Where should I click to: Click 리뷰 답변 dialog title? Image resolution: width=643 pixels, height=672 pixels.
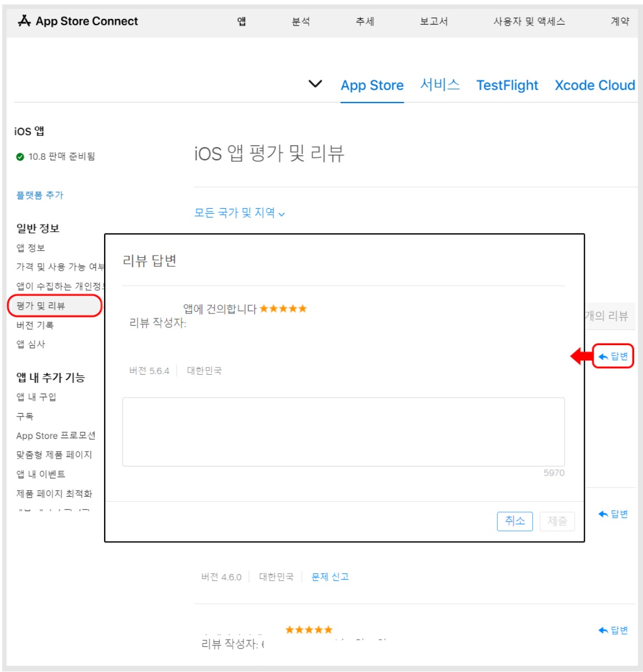(150, 261)
